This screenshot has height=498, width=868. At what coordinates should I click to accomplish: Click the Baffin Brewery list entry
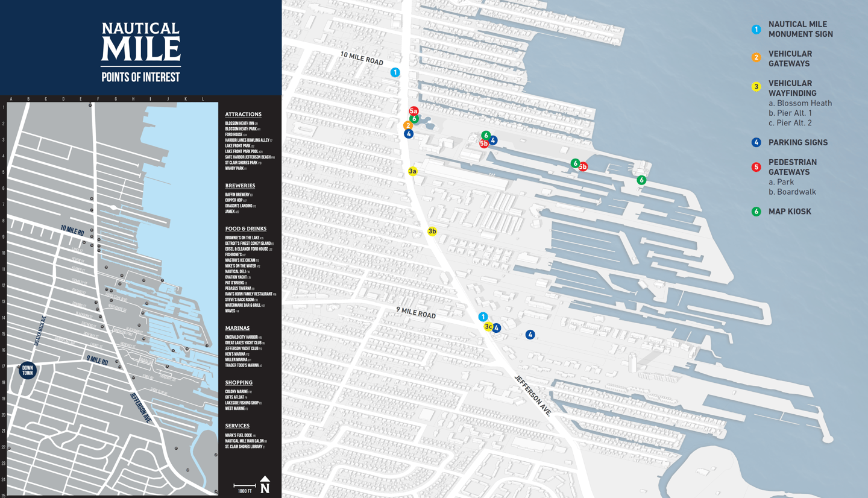tap(240, 195)
